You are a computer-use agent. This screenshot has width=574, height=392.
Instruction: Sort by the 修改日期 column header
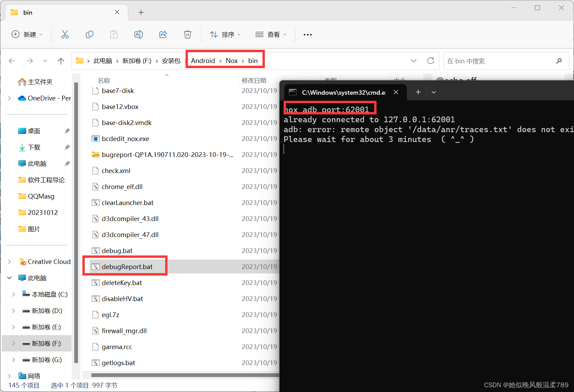click(254, 80)
